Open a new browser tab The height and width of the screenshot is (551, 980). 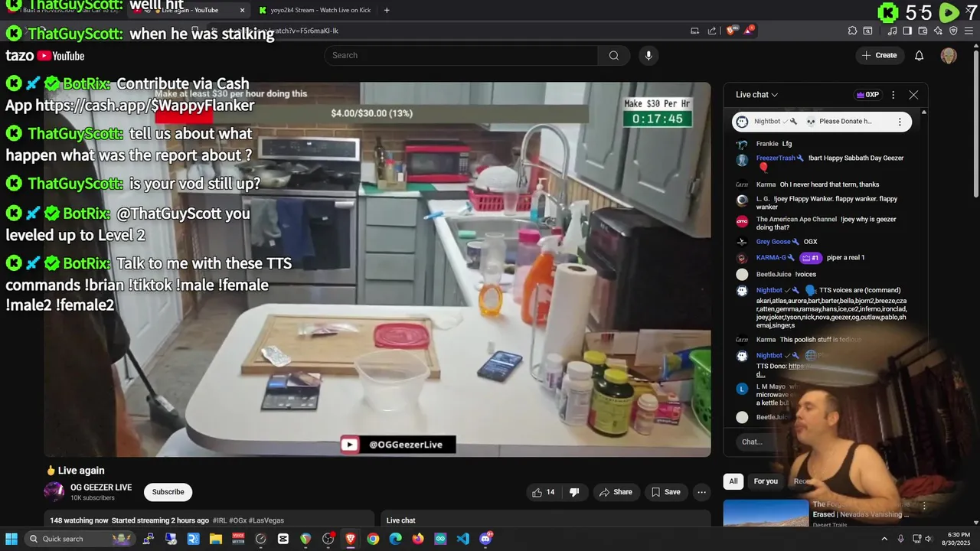387,10
